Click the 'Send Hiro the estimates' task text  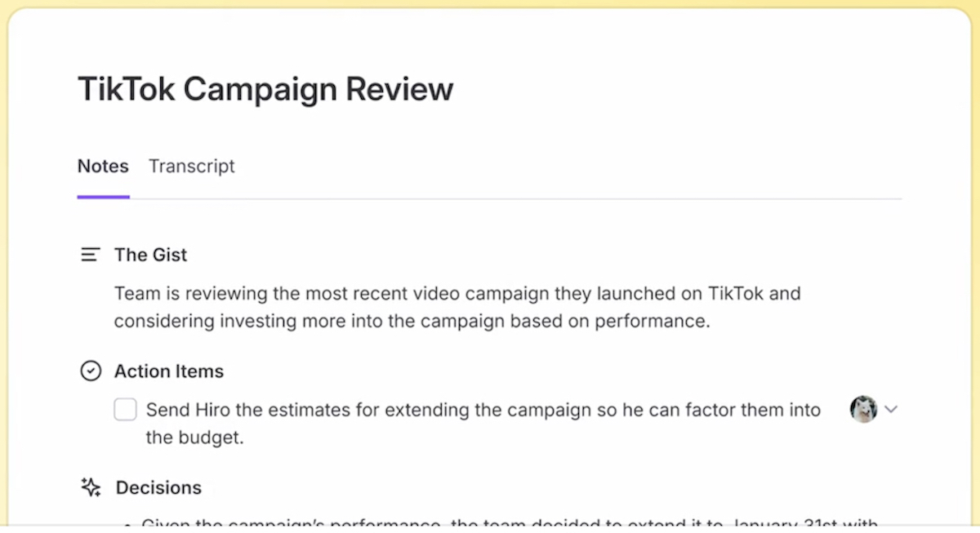click(482, 410)
